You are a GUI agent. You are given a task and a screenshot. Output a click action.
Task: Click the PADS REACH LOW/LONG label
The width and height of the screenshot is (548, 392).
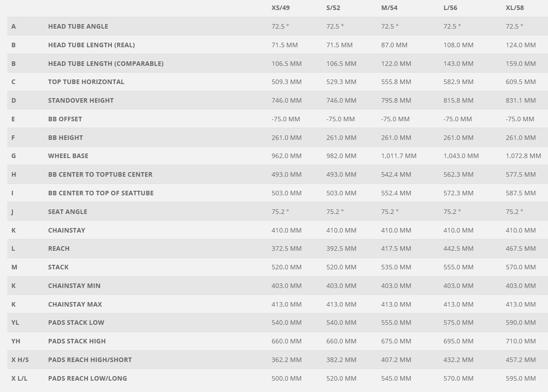pos(88,378)
